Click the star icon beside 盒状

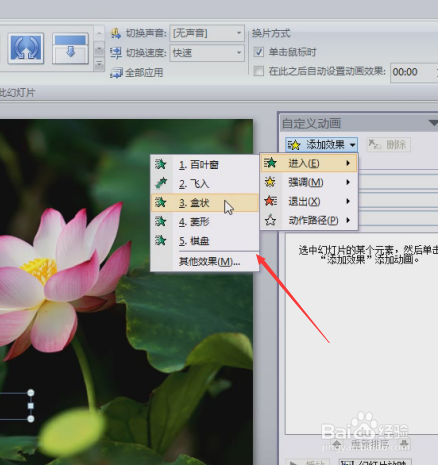tap(161, 202)
